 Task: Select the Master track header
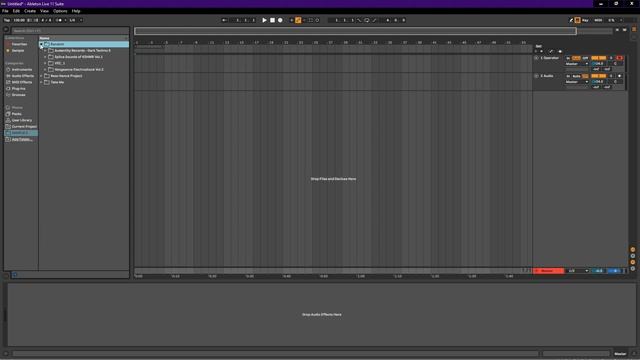(x=549, y=271)
